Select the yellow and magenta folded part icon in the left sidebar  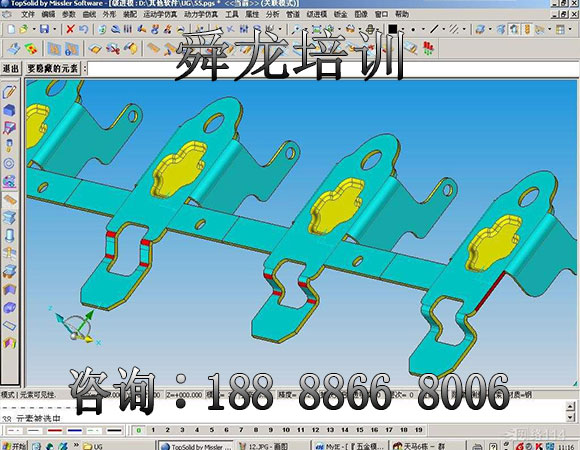click(x=9, y=343)
